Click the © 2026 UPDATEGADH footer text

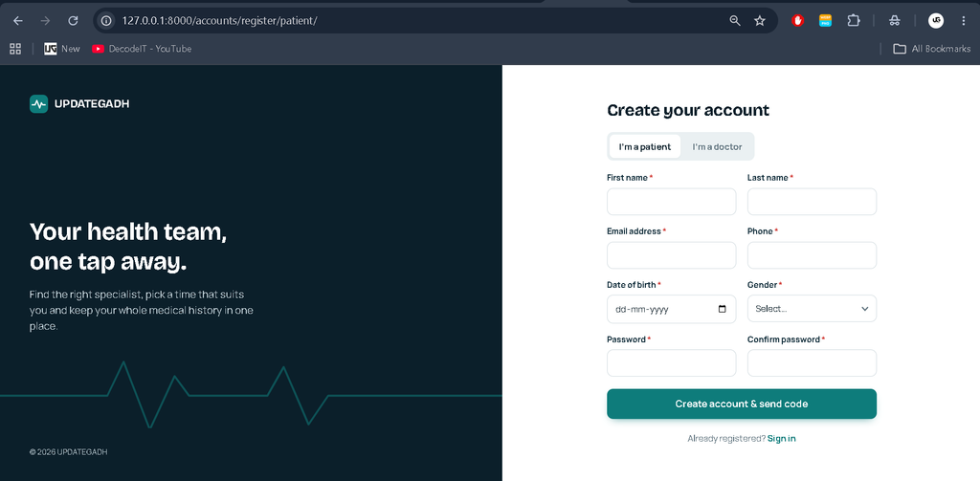68,451
